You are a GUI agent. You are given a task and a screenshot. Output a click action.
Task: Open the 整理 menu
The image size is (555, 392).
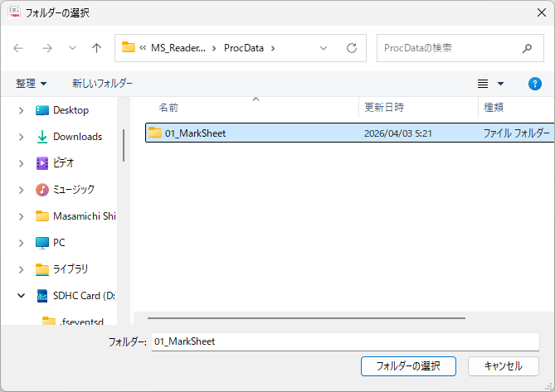pos(32,84)
